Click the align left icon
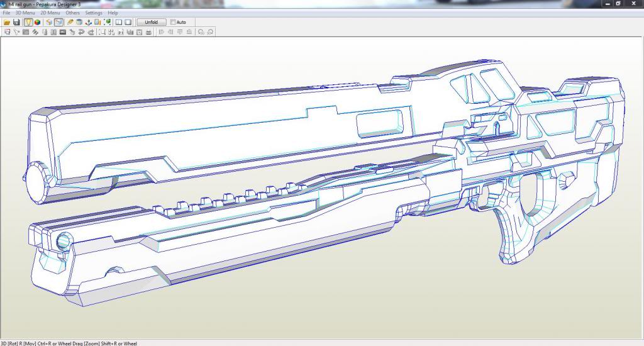Screen dimensions: 644x346 click(162, 32)
